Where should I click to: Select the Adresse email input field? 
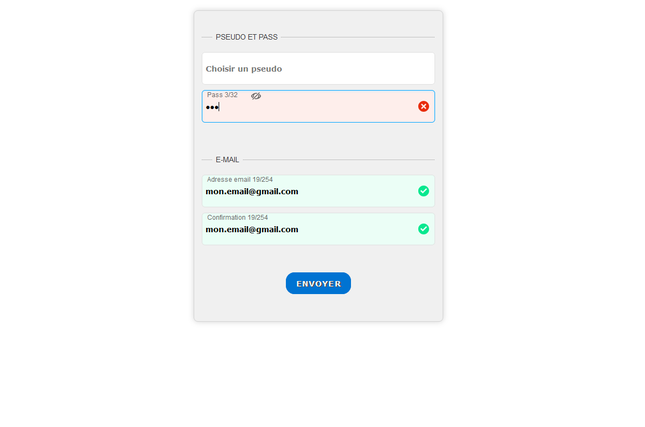pos(318,191)
